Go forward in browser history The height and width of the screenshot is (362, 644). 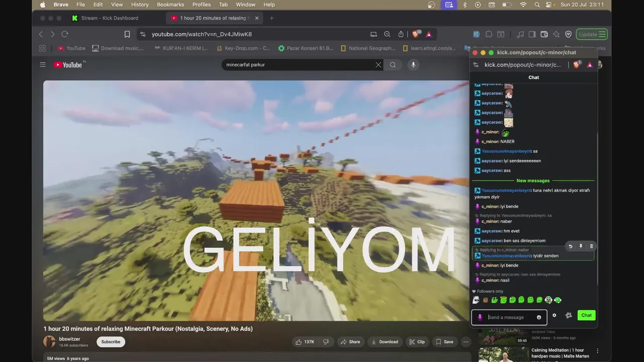tap(52, 34)
